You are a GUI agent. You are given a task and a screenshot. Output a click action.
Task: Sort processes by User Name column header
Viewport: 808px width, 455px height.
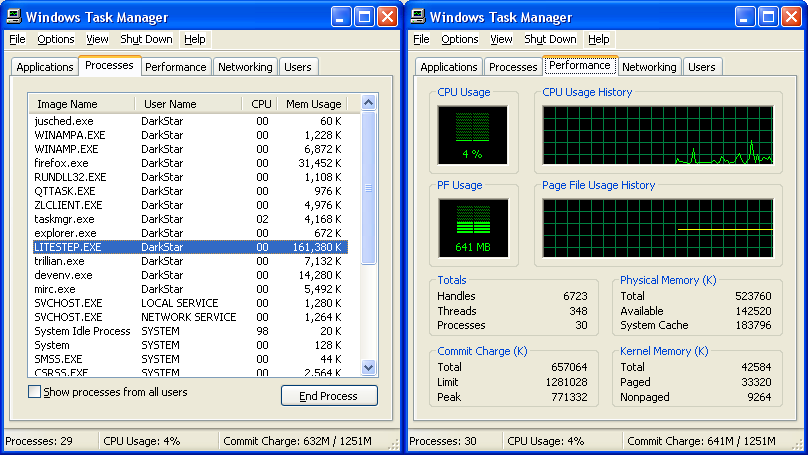click(x=189, y=104)
